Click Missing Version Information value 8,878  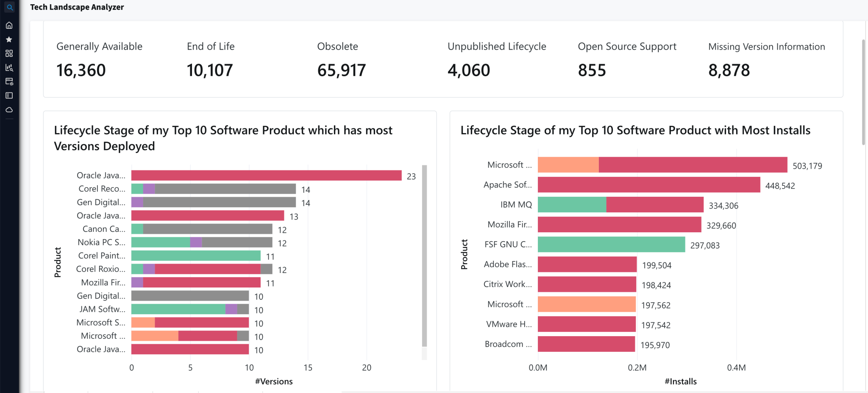[729, 70]
